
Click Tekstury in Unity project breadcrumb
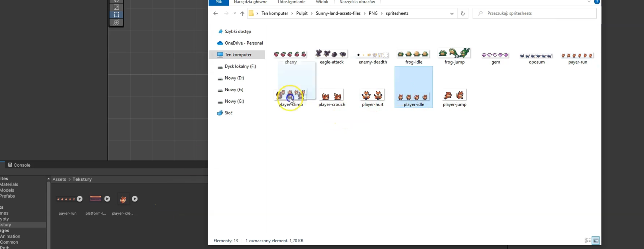[82, 179]
